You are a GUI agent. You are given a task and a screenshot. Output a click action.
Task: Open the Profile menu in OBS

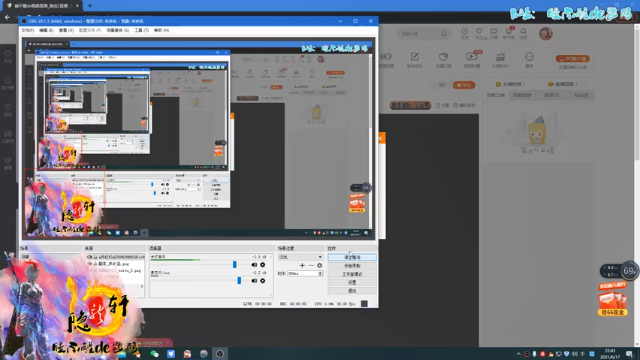coord(90,30)
